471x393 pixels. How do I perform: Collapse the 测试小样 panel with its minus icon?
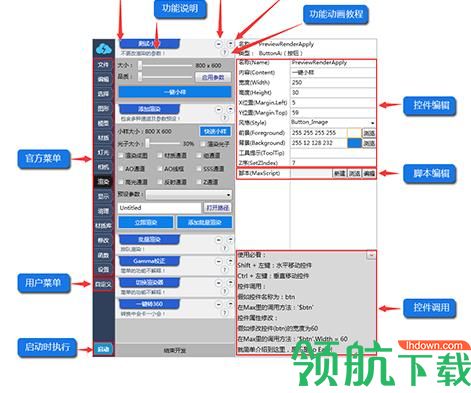219,44
